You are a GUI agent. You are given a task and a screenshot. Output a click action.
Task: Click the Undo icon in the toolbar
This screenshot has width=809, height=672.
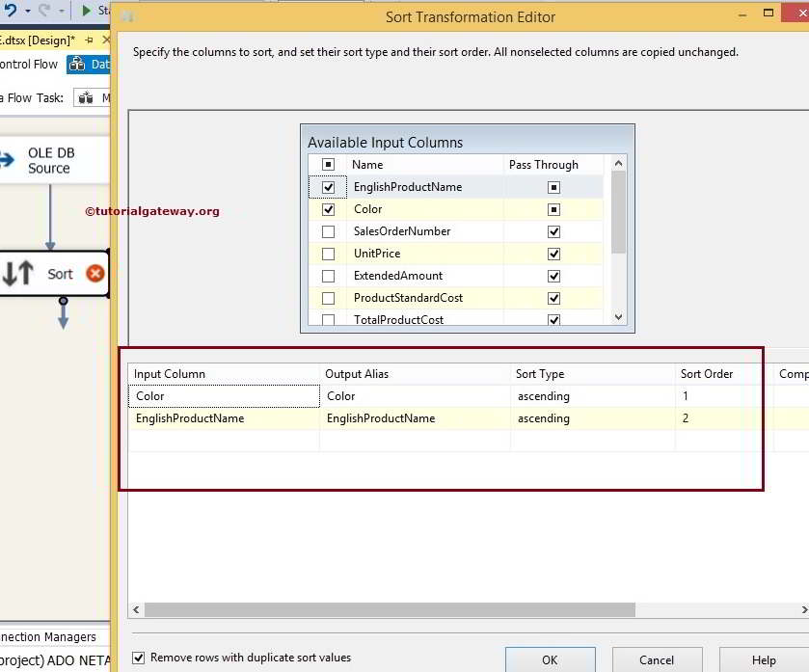point(12,9)
